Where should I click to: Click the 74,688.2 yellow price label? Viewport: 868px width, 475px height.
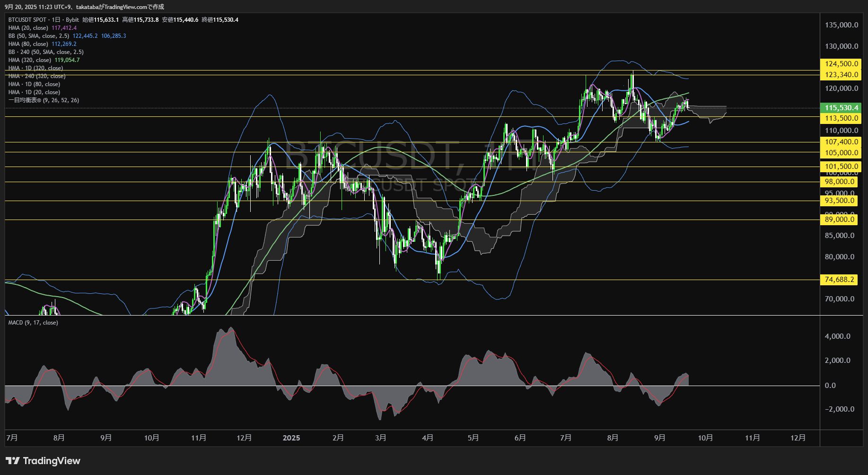[x=839, y=280]
